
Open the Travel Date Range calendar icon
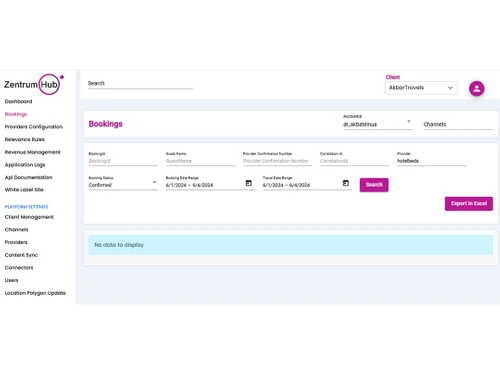coord(346,183)
